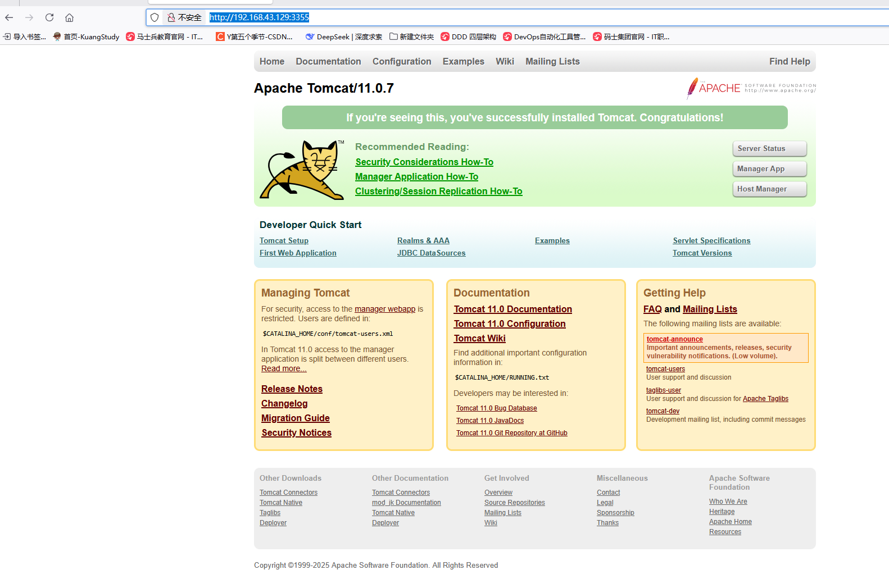Open the taglibs-user link
Screen dimensions: 889x588
[663, 390]
